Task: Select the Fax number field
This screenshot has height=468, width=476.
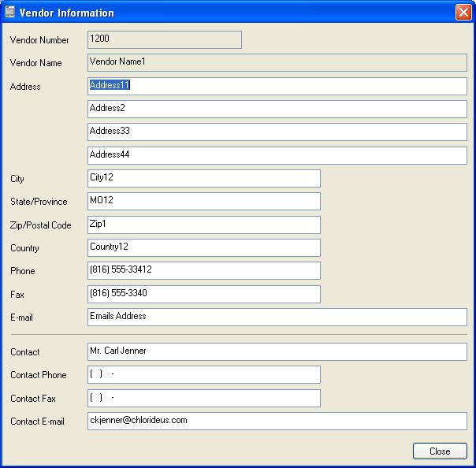Action: 204,294
